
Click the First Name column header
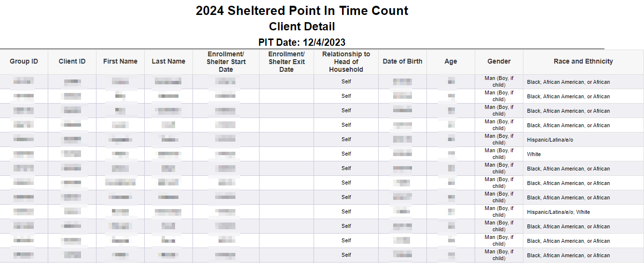click(120, 62)
